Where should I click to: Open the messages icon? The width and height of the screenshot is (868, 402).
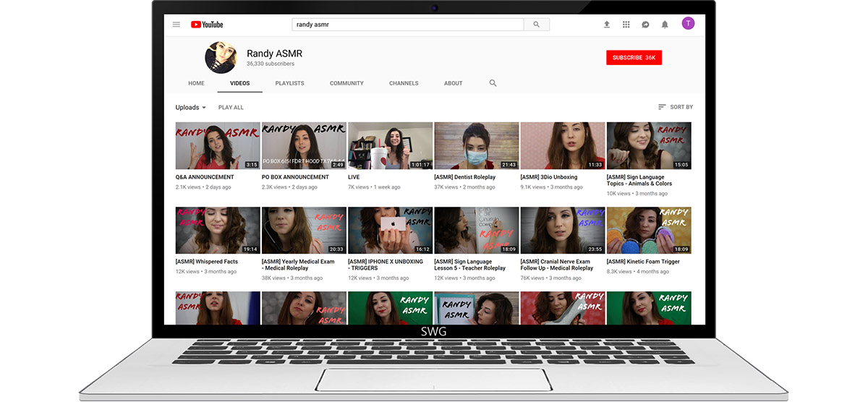point(645,25)
